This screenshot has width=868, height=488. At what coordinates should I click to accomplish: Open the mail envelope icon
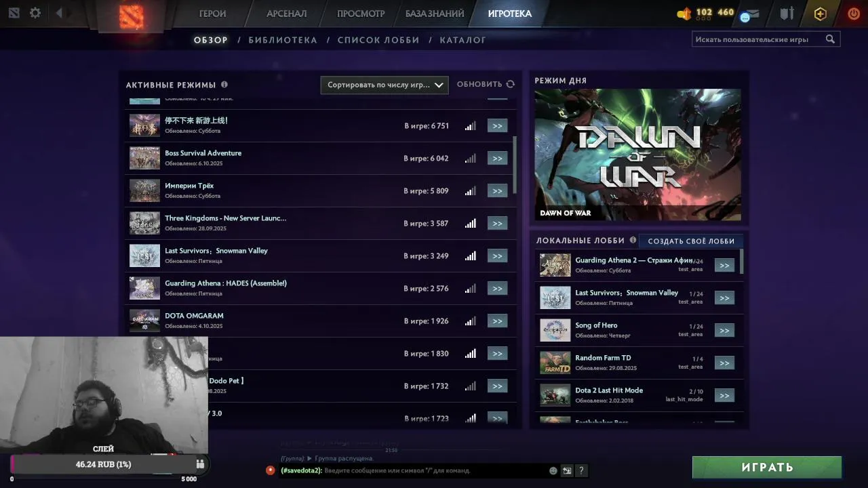click(x=749, y=14)
